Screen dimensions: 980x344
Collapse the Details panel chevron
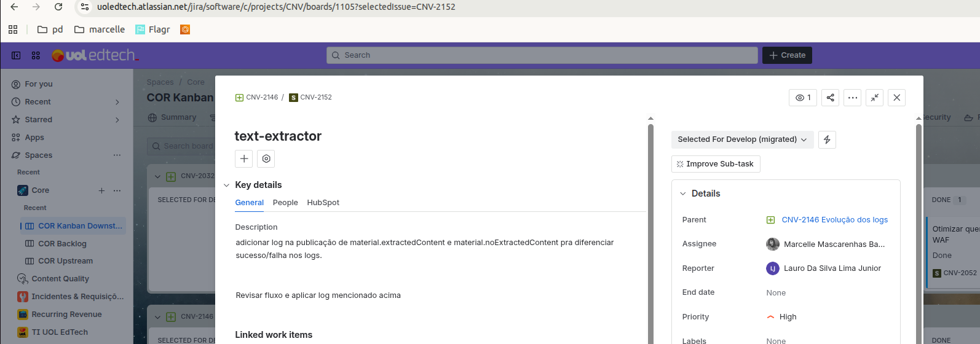683,193
